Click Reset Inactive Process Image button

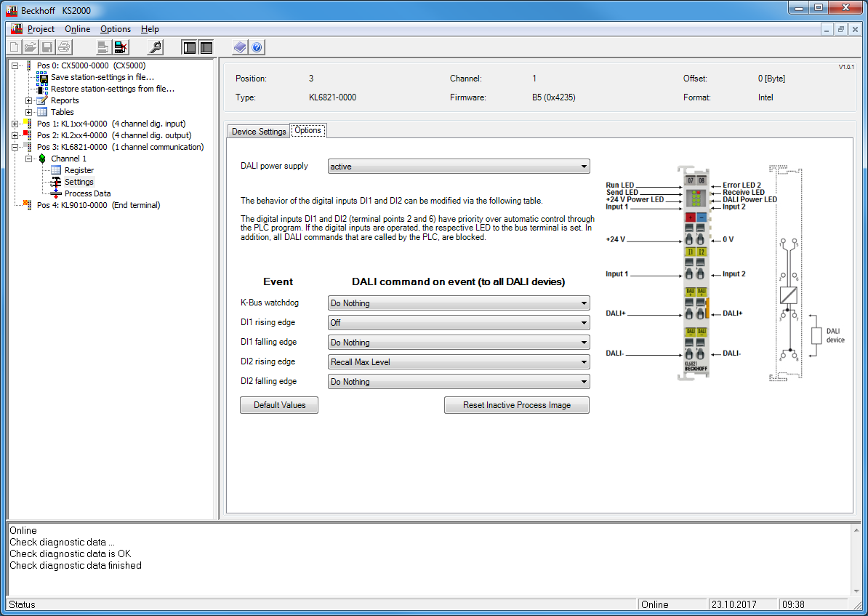click(x=516, y=405)
